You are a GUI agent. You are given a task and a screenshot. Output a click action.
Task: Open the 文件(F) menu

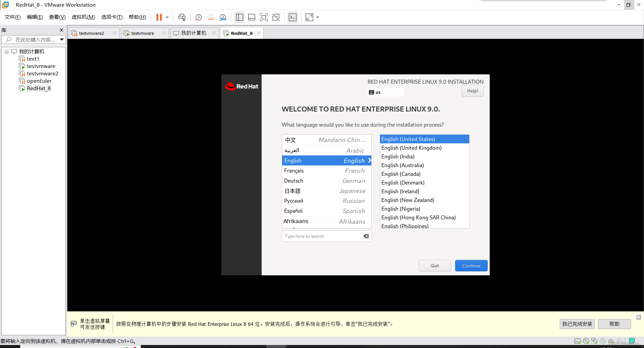click(13, 17)
